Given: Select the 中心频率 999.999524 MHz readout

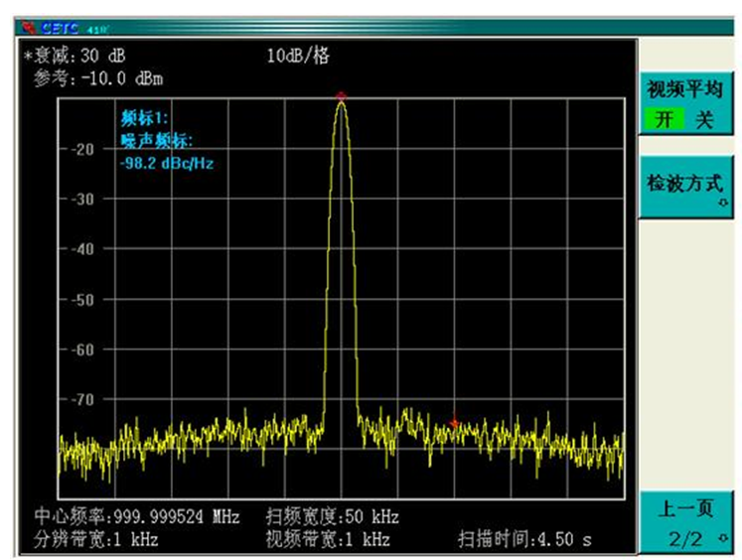Looking at the screenshot, I should (x=137, y=517).
